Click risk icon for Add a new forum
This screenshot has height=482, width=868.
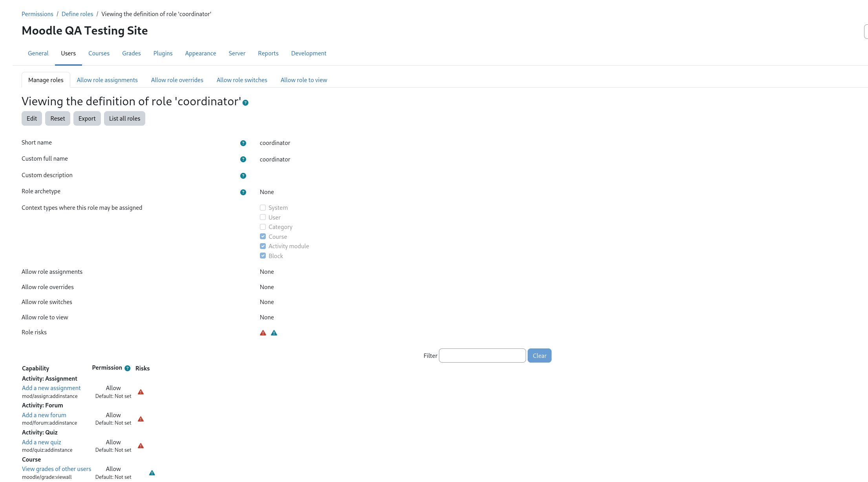point(141,419)
